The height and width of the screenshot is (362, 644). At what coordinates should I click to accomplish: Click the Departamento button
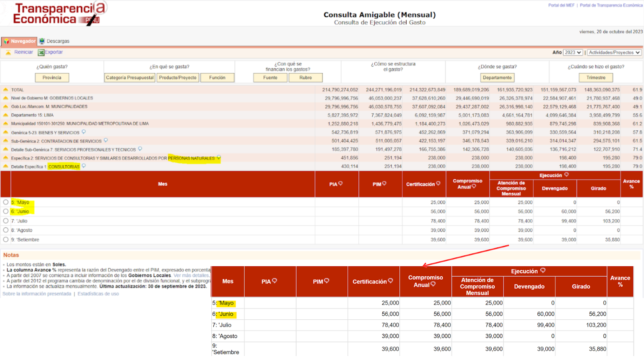(497, 78)
